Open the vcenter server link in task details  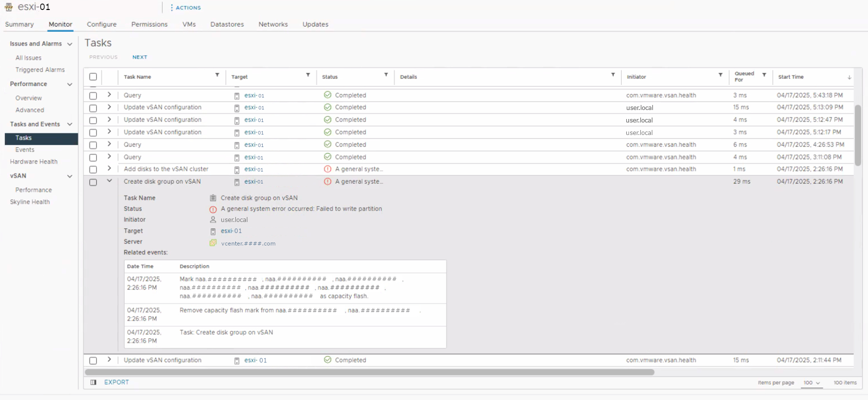pos(248,243)
